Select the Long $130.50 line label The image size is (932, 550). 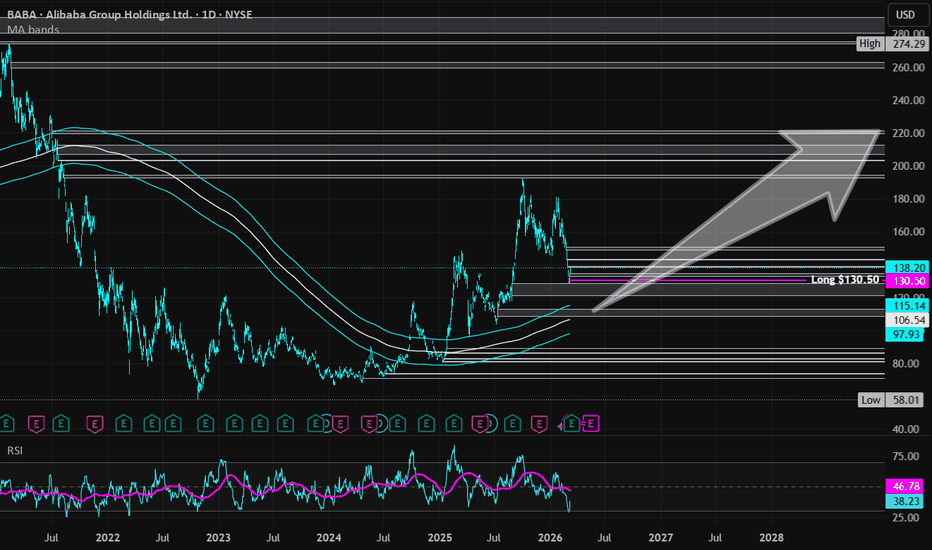(846, 280)
